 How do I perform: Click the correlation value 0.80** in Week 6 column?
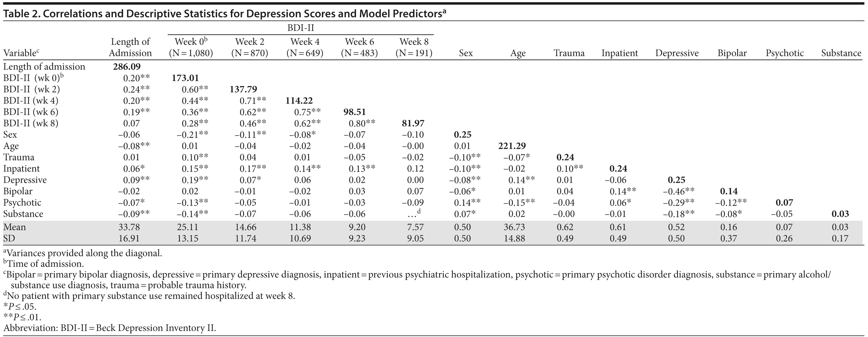pyautogui.click(x=361, y=123)
